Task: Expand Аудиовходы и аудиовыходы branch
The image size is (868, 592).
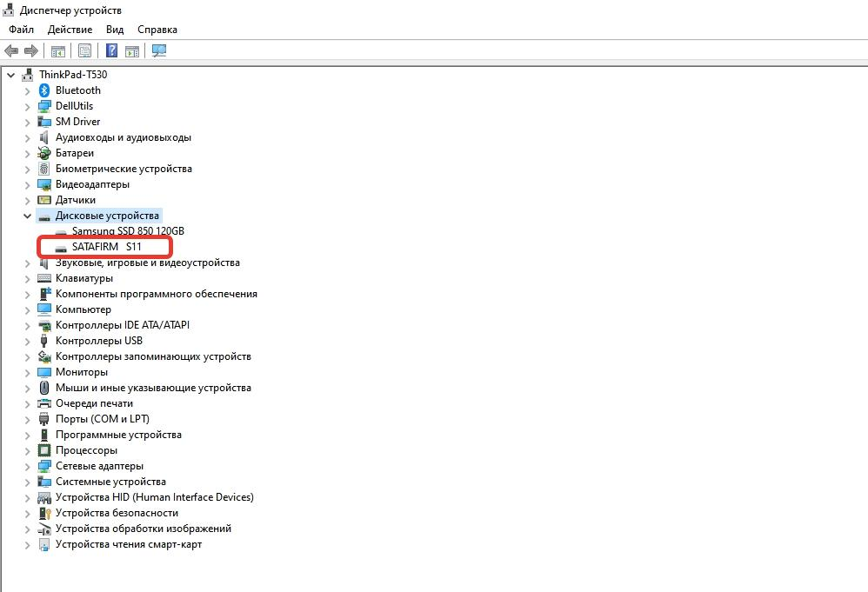Action: 27,137
